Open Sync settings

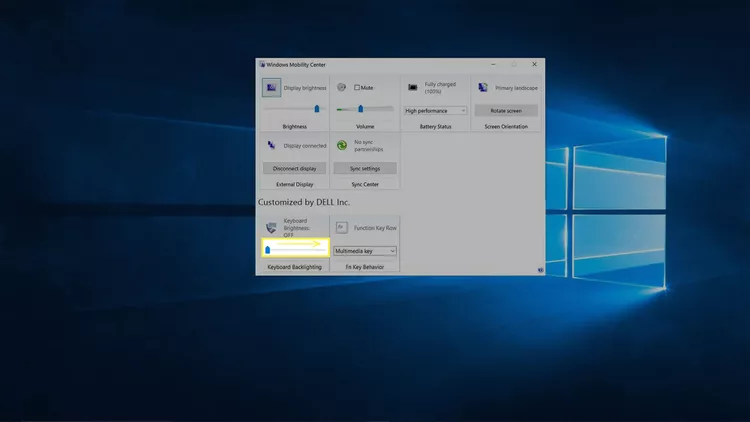[364, 168]
